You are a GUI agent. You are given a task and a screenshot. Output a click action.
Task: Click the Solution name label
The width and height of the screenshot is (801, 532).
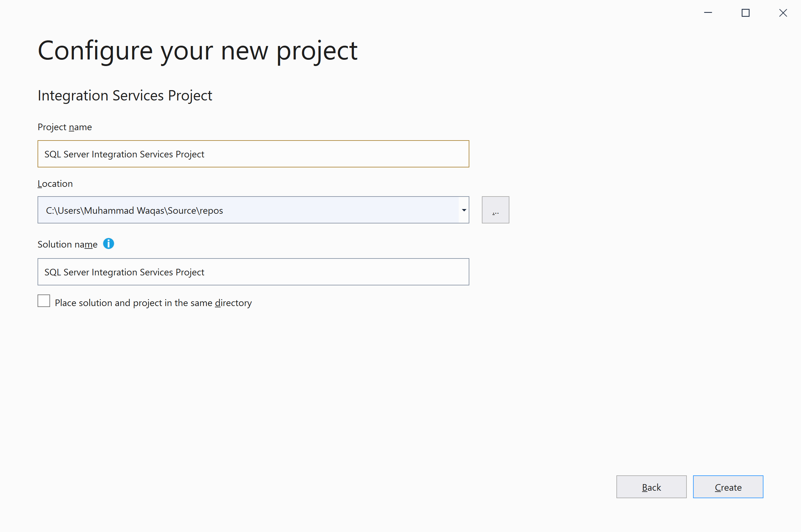point(67,244)
